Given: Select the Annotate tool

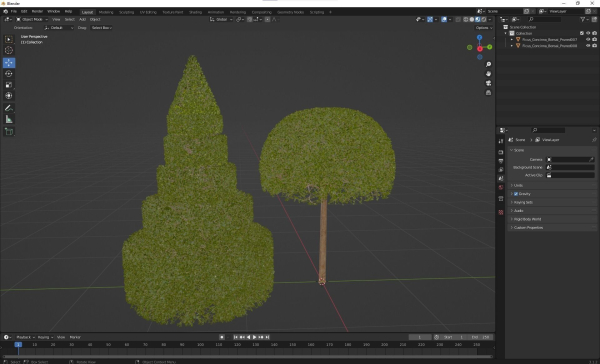Looking at the screenshot, I should pos(9,108).
